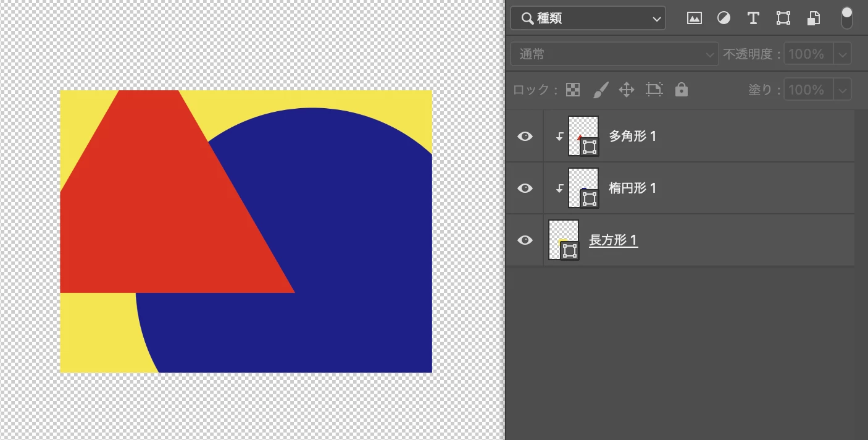868x440 pixels.
Task: Filter layers by smart object type
Action: pos(814,19)
